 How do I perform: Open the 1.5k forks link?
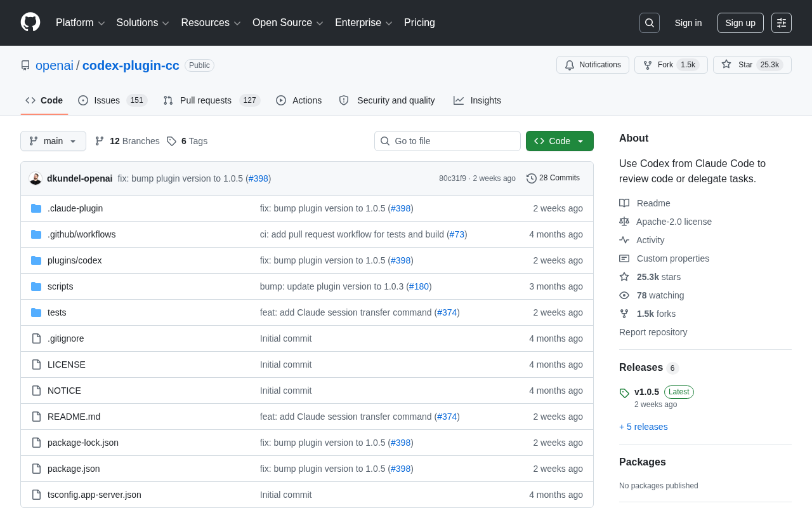[x=656, y=314]
